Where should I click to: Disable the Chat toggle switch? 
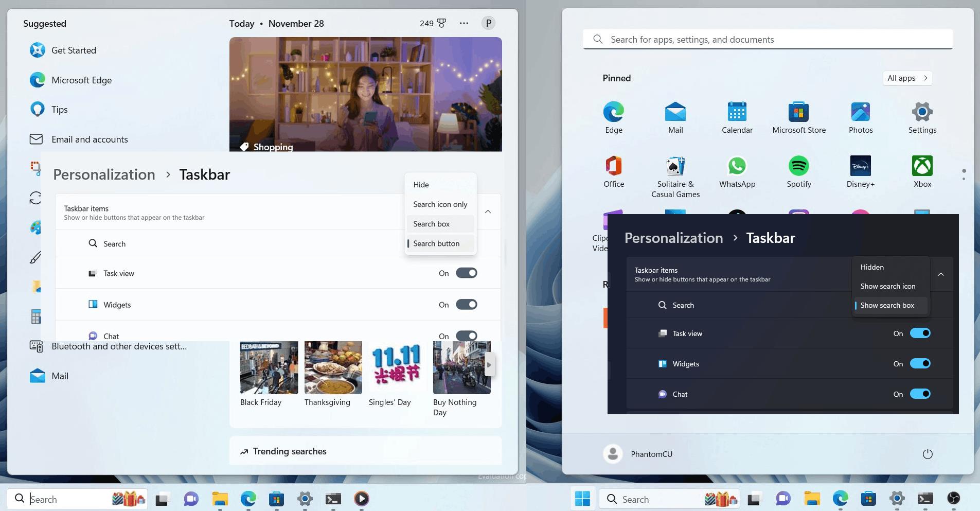(x=466, y=336)
